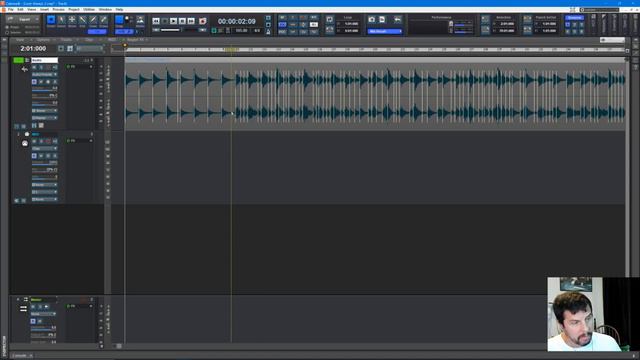The width and height of the screenshot is (640, 360).
Task: Open the Process menu
Action: point(58,9)
